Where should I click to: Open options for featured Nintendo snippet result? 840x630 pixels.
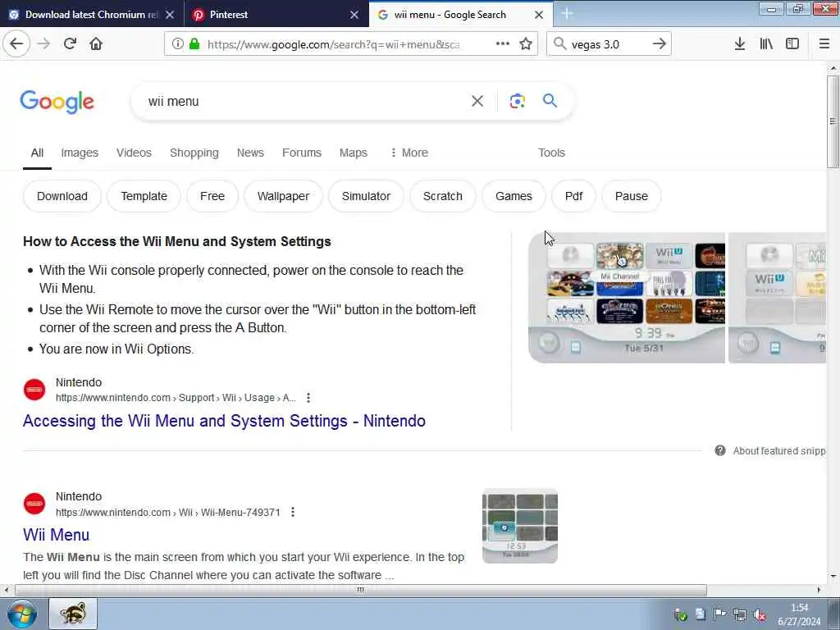pos(308,398)
